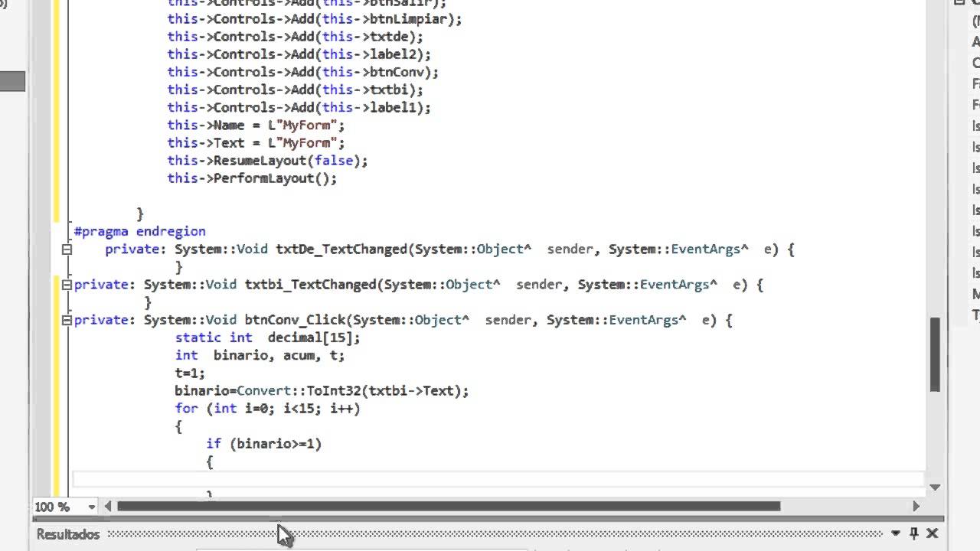Open the Resultados panel window position dropdown
Viewport: 980px width, 551px height.
896,533
